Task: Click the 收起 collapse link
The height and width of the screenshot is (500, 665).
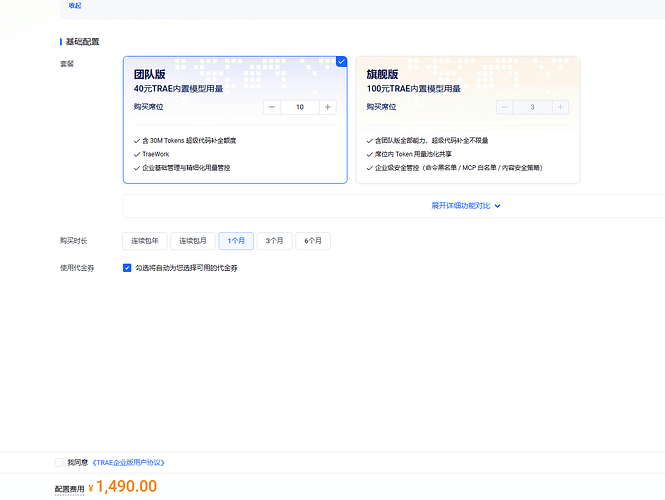Action: coord(75,6)
